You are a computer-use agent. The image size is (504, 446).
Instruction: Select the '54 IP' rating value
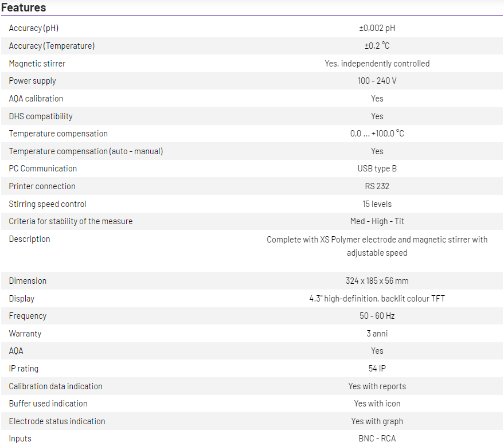(x=377, y=369)
